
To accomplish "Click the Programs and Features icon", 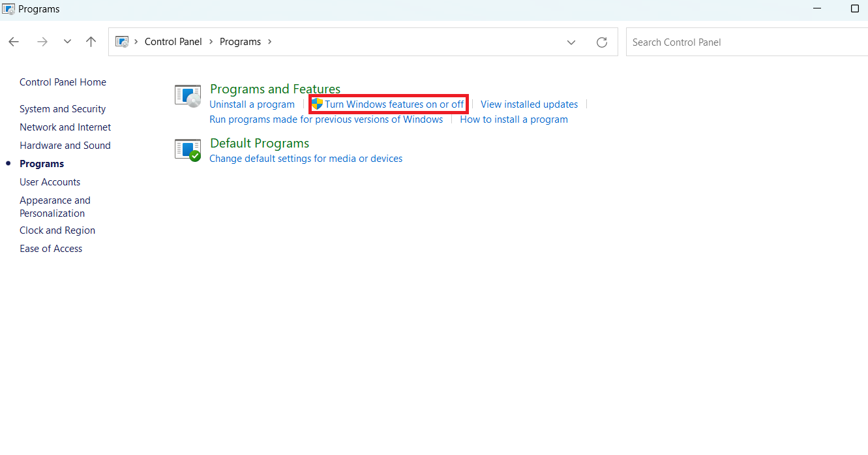I will (188, 96).
